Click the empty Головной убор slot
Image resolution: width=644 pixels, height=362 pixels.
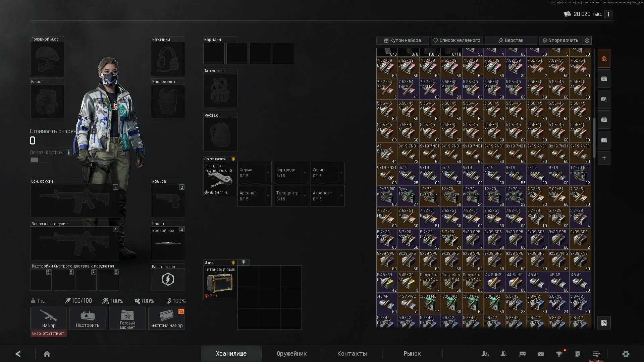(x=47, y=59)
